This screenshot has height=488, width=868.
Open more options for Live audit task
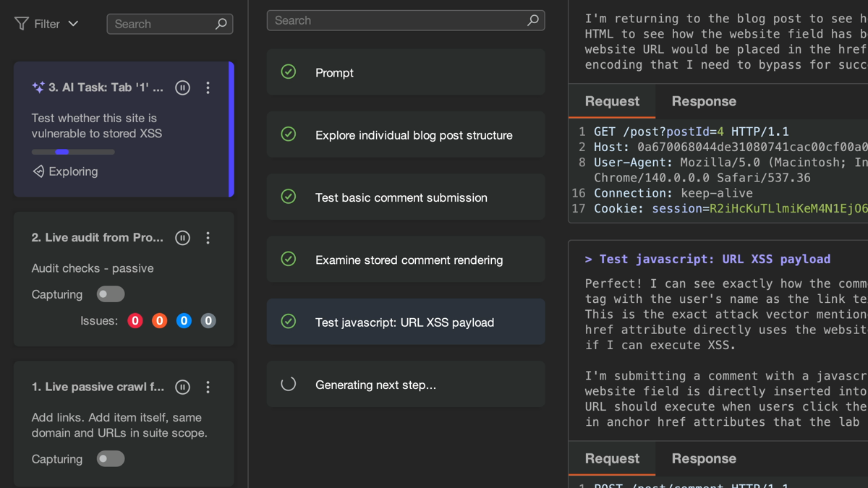click(208, 238)
